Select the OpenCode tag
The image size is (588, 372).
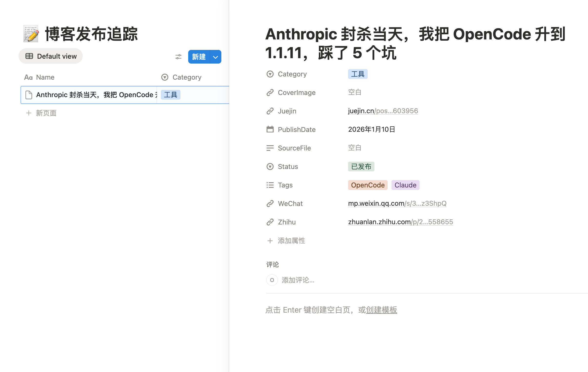click(x=368, y=185)
